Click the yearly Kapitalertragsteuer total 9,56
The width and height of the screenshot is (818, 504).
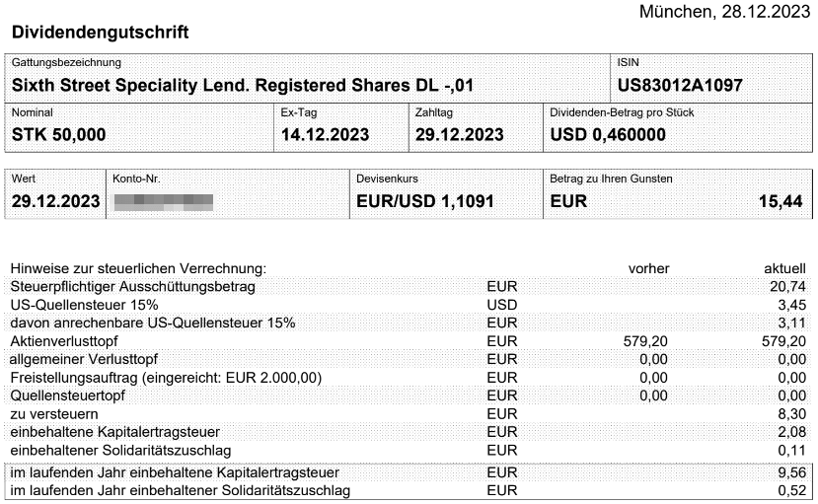[x=792, y=472]
